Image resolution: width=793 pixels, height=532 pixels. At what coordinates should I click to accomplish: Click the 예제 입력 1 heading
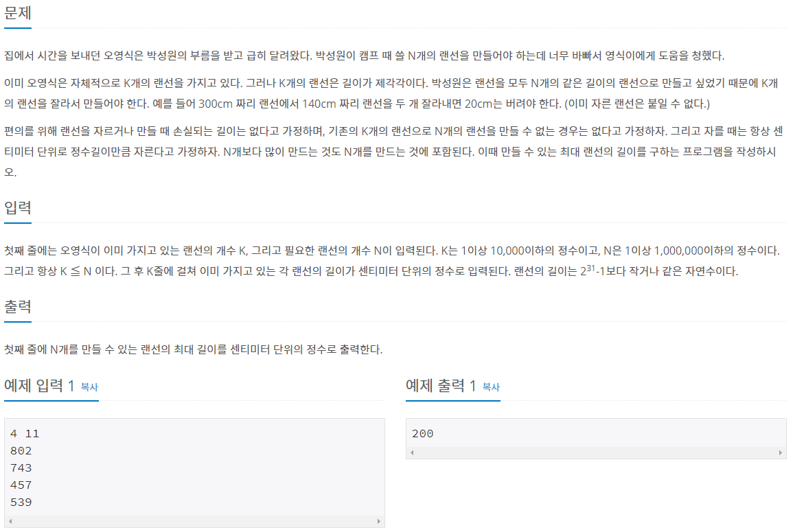click(x=39, y=386)
